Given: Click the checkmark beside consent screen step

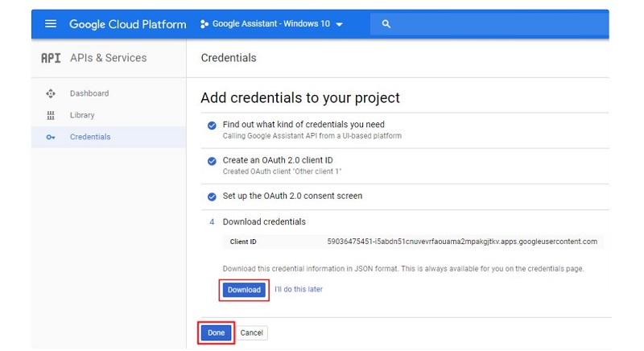Looking at the screenshot, I should 212,197.
